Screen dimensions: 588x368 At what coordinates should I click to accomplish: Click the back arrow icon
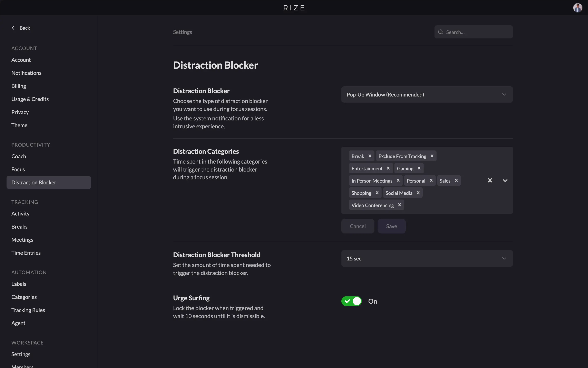coord(13,28)
